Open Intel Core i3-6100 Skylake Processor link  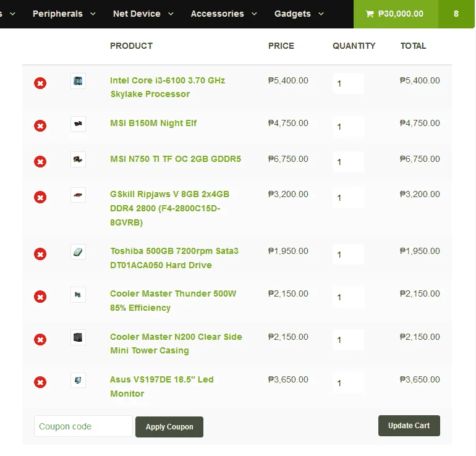pos(168,87)
